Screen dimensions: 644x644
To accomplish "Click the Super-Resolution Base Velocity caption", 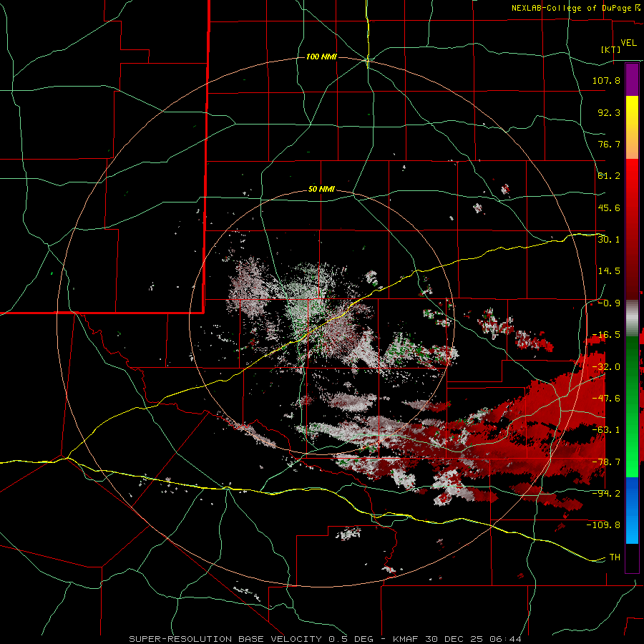I will [325, 639].
